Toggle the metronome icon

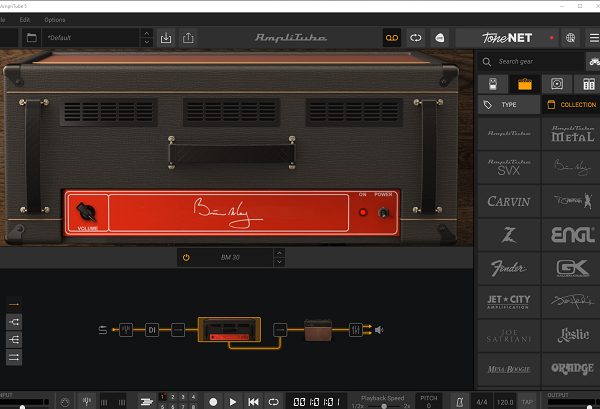460,402
